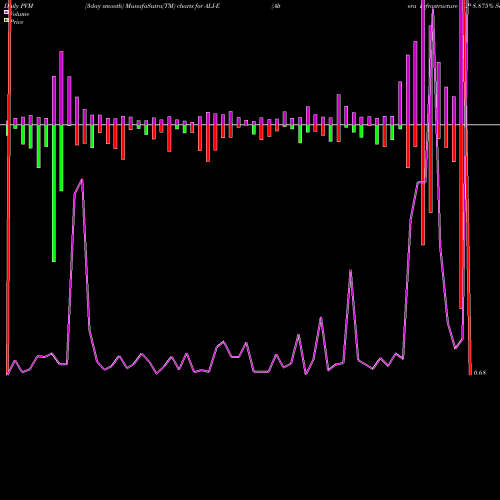500x500 pixels.
Task: Click the 8.875% text at top right
Action: tap(483, 6)
